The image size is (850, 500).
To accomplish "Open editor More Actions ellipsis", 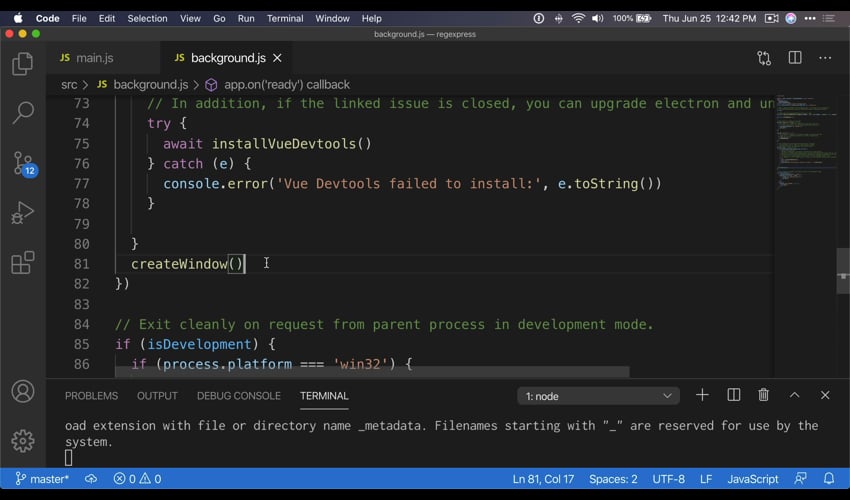I will (825, 57).
